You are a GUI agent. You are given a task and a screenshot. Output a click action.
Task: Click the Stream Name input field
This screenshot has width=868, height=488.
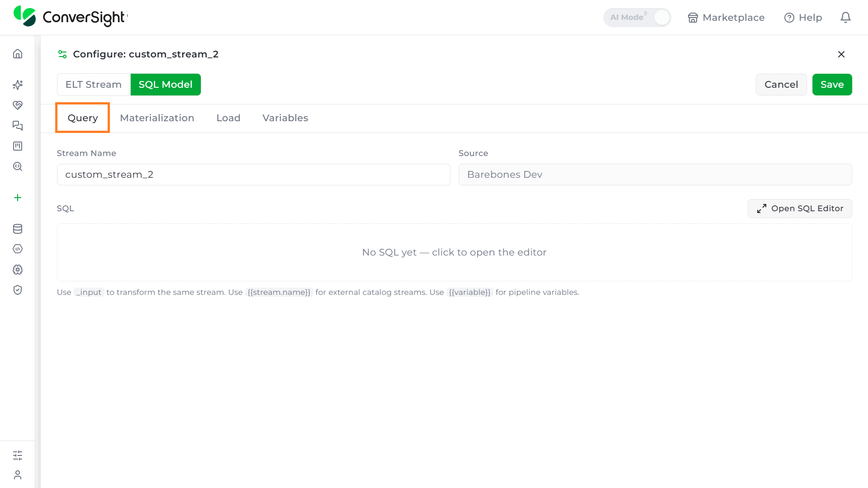point(254,175)
